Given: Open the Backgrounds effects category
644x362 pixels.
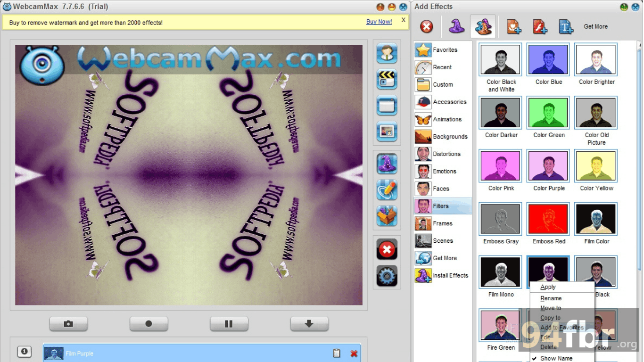Looking at the screenshot, I should click(x=443, y=137).
